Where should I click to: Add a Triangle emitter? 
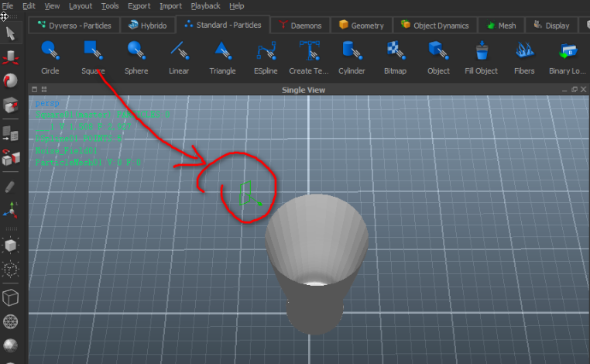click(222, 52)
